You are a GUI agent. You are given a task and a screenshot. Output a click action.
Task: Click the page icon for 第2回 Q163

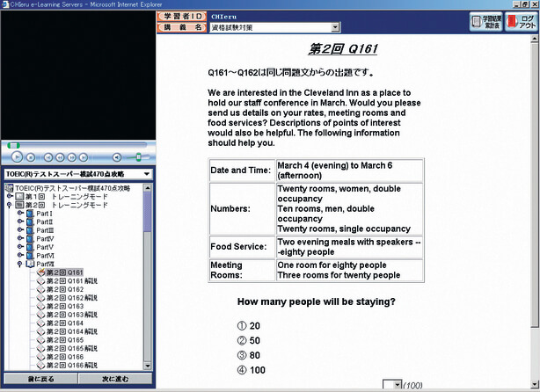point(41,306)
